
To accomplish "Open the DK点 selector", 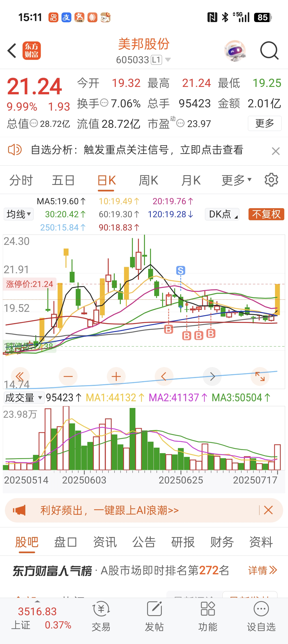I will [x=222, y=214].
